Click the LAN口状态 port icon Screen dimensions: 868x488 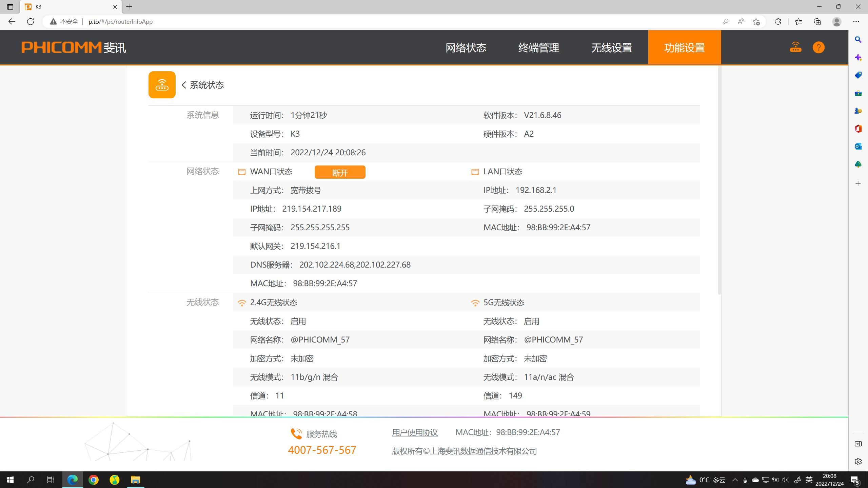point(475,172)
